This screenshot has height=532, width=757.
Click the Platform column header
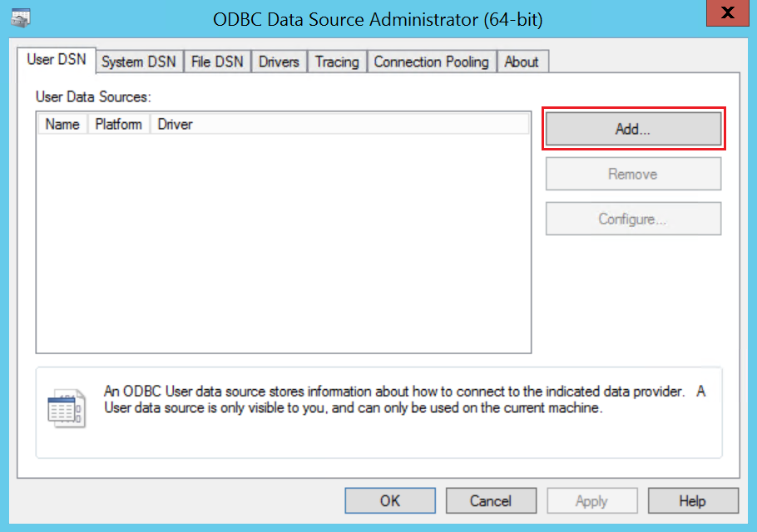coord(118,124)
